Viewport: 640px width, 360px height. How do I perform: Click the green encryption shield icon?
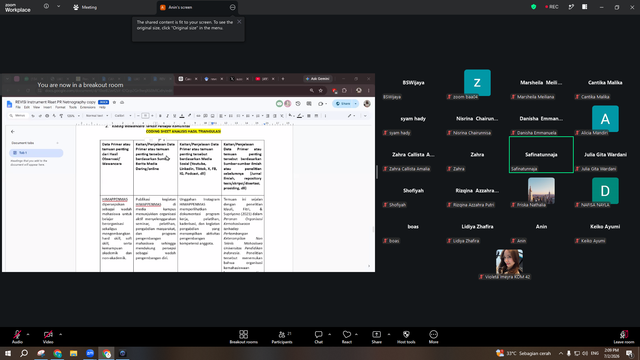533,7
